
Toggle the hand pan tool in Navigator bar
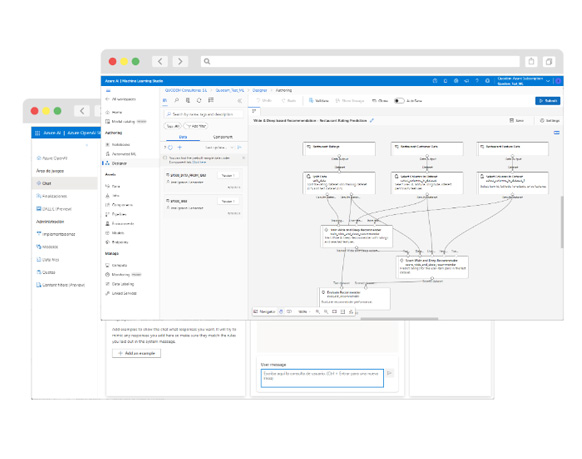(281, 311)
